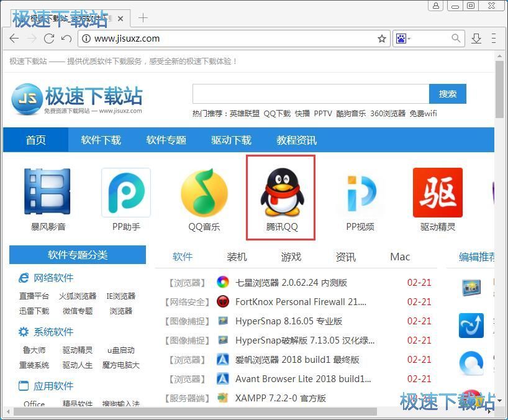This screenshot has width=508, height=420.
Task: Open the u盘启动 topic link
Action: 121,350
